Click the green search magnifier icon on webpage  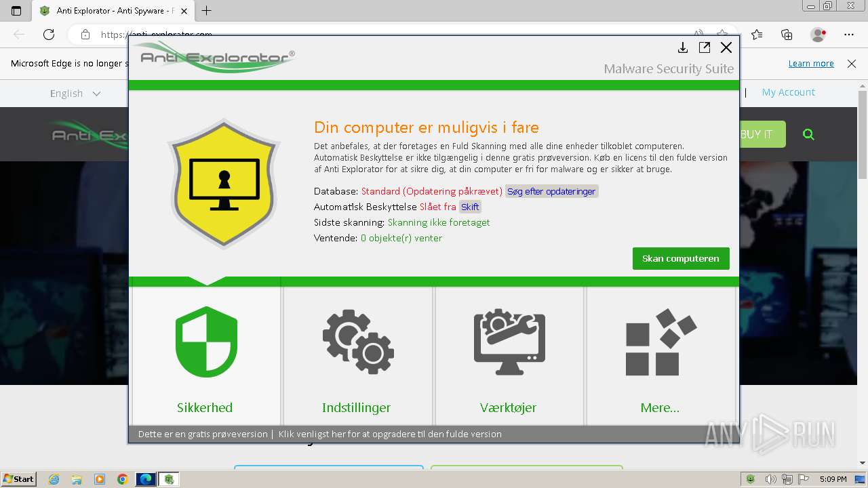click(x=808, y=134)
